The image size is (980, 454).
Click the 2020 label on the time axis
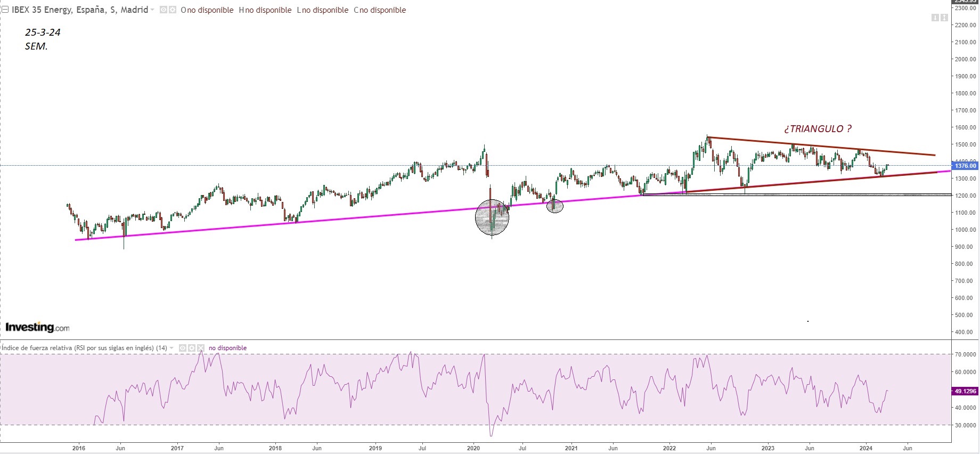point(473,448)
